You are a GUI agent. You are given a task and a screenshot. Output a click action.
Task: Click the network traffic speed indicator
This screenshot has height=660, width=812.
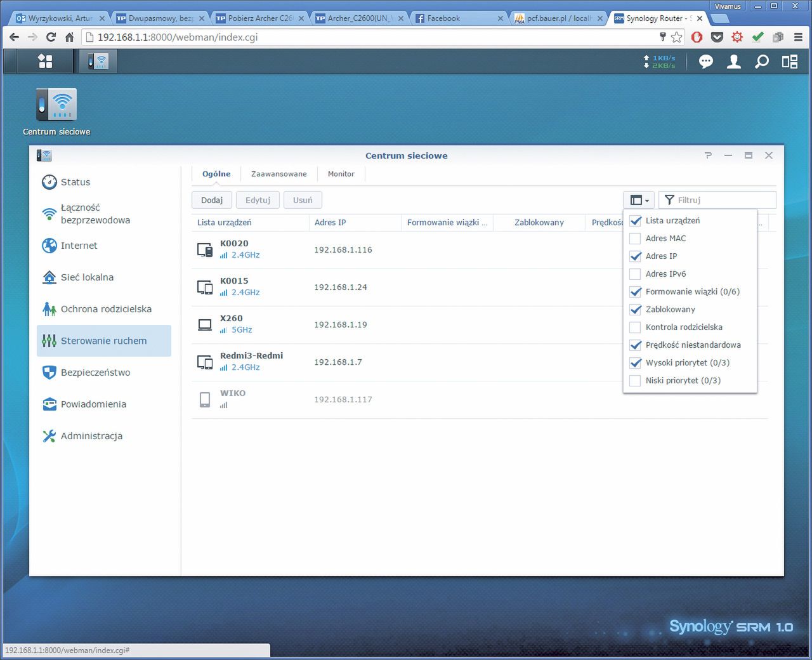(x=660, y=62)
